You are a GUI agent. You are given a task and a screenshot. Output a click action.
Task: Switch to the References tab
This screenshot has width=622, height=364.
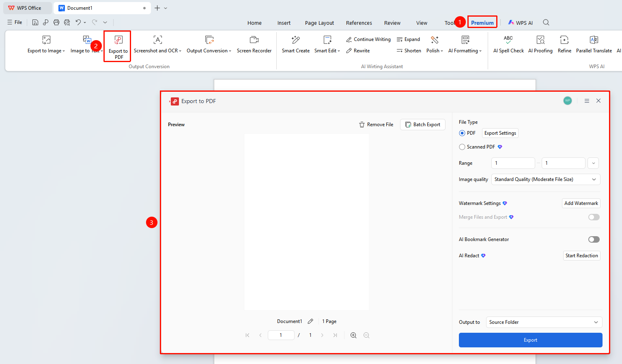pos(359,23)
